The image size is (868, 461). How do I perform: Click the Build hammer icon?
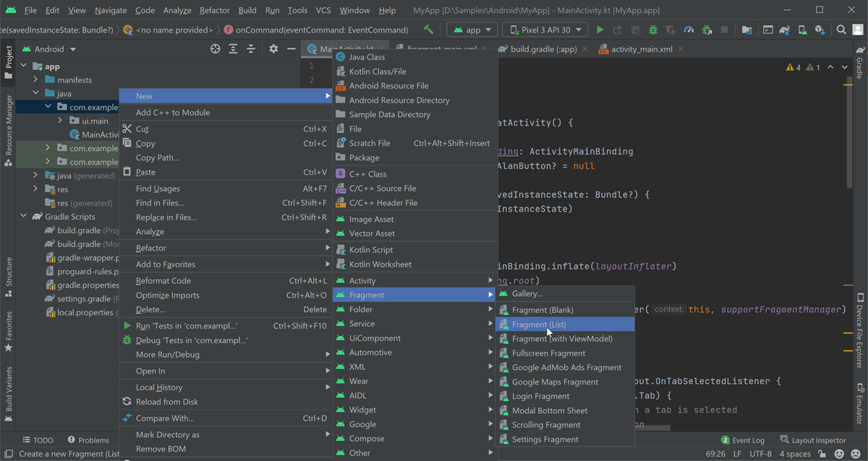(429, 30)
